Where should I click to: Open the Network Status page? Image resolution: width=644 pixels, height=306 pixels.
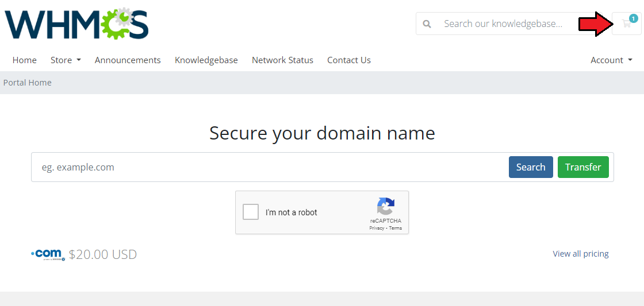tap(282, 60)
